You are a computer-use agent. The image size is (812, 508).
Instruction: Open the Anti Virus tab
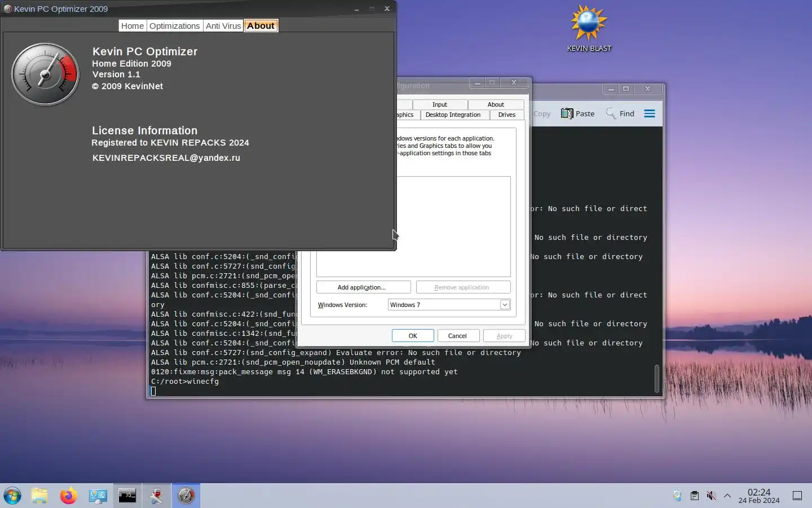pyautogui.click(x=223, y=26)
